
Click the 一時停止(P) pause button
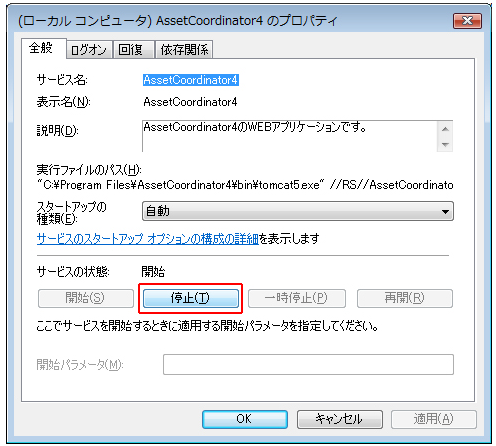[297, 298]
